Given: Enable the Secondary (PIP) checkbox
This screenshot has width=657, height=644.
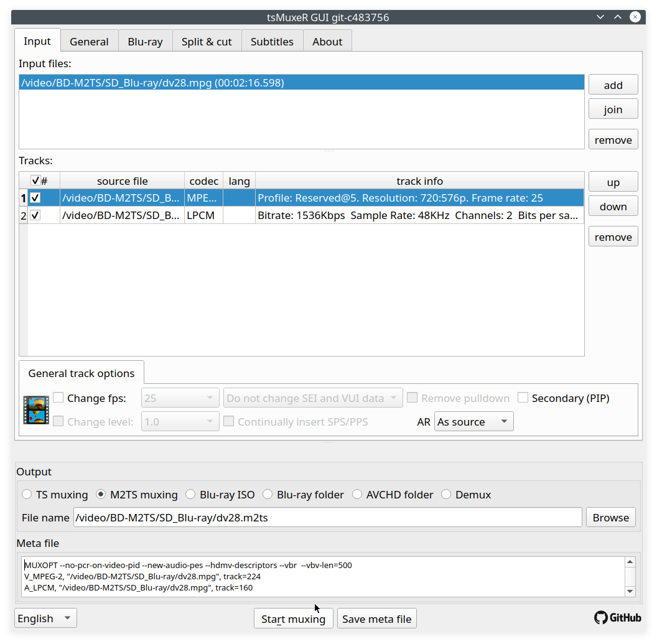Looking at the screenshot, I should 523,398.
